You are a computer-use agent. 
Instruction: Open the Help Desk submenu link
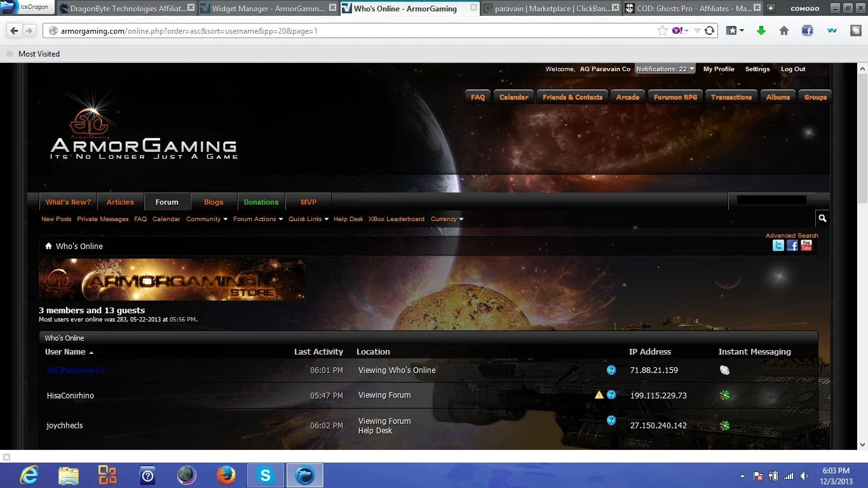click(x=348, y=219)
